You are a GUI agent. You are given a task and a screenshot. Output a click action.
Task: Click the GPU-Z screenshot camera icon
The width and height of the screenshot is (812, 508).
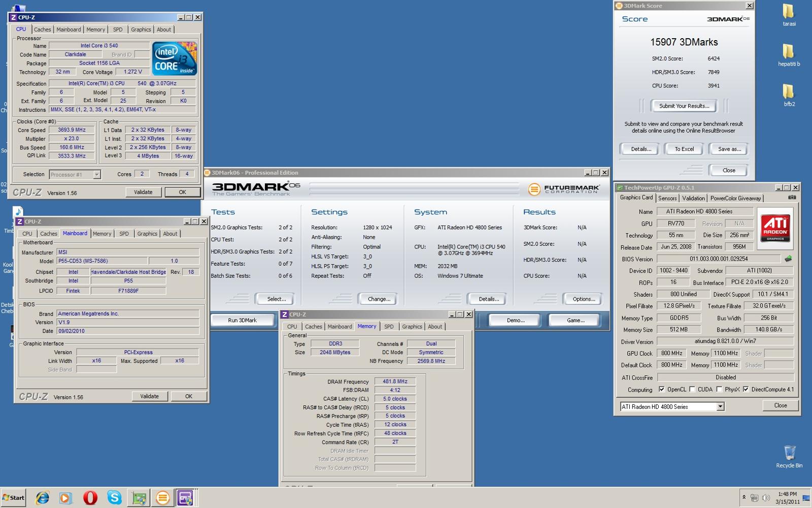tap(792, 197)
